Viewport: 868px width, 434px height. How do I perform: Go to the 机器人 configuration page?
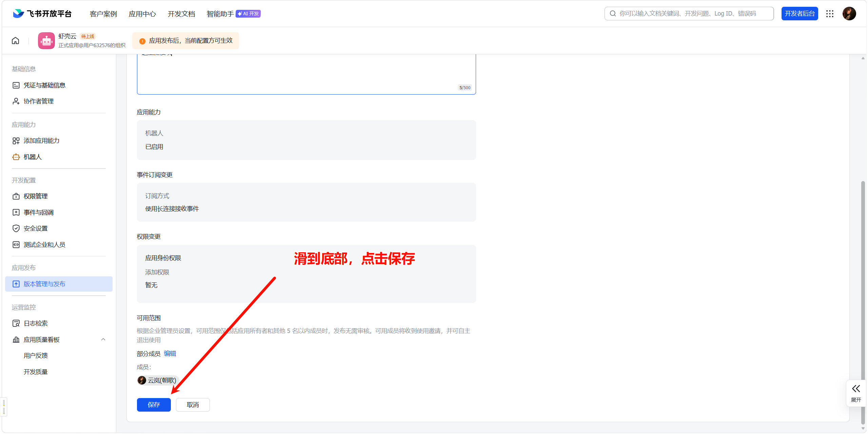tap(33, 157)
